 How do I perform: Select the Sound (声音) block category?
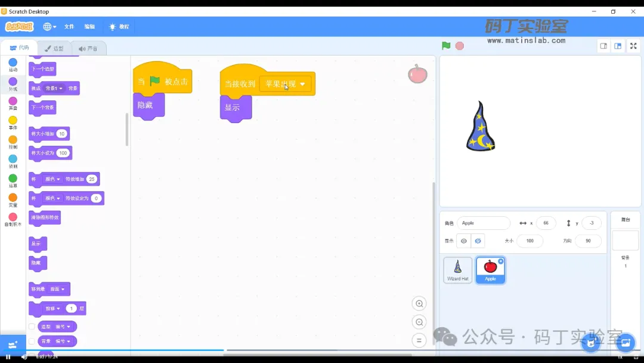(x=13, y=104)
